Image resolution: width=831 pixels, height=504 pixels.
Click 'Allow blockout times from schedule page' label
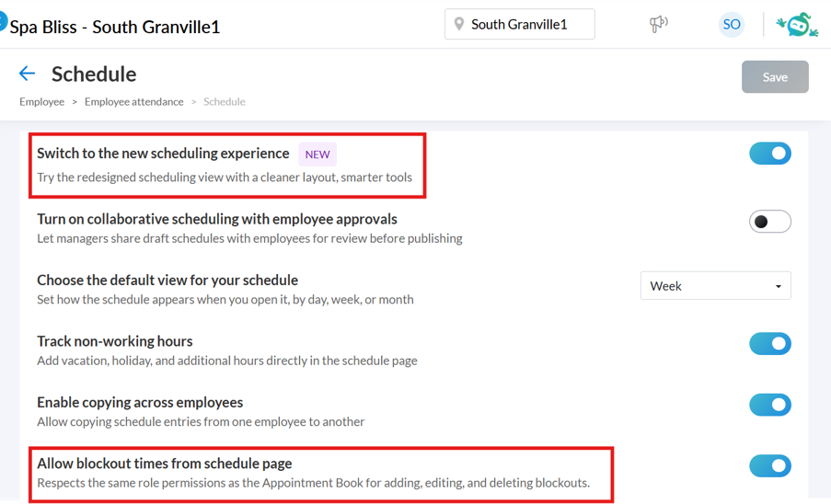tap(165, 464)
